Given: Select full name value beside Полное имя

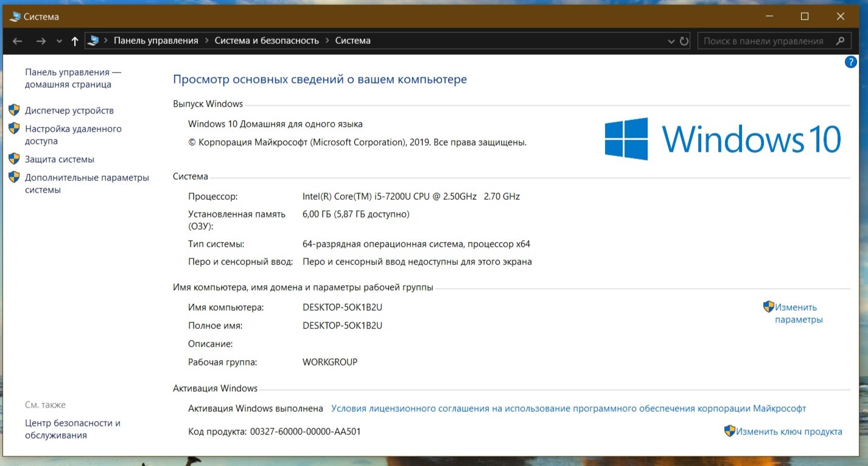Looking at the screenshot, I should pyautogui.click(x=342, y=325).
